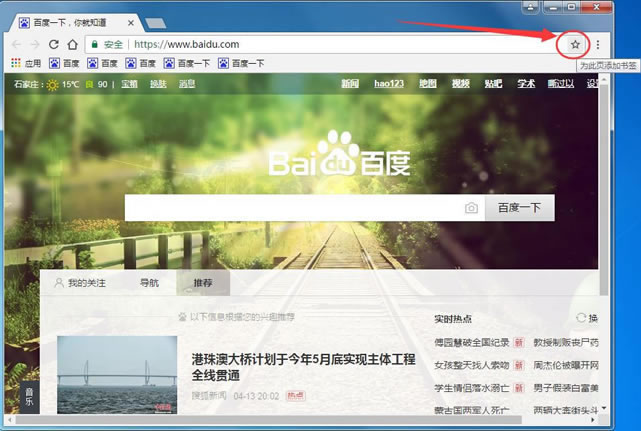Click the green secure lock icon

94,44
